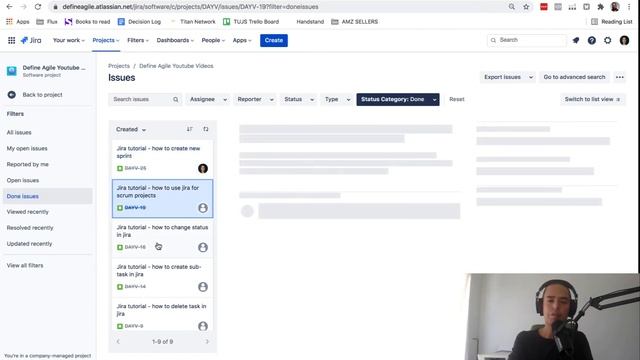The height and width of the screenshot is (360, 640).
Task: Open the notifications icon in Jira header
Action: [x=576, y=40]
